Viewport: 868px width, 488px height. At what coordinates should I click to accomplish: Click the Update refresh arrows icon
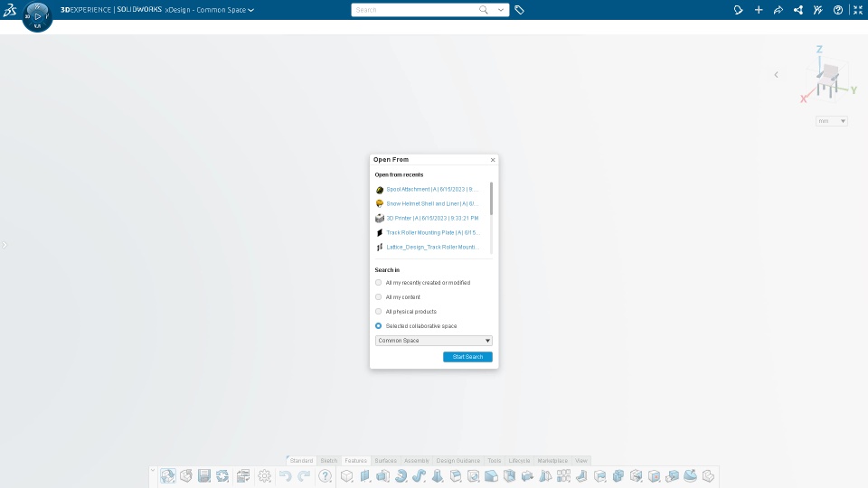(x=222, y=476)
